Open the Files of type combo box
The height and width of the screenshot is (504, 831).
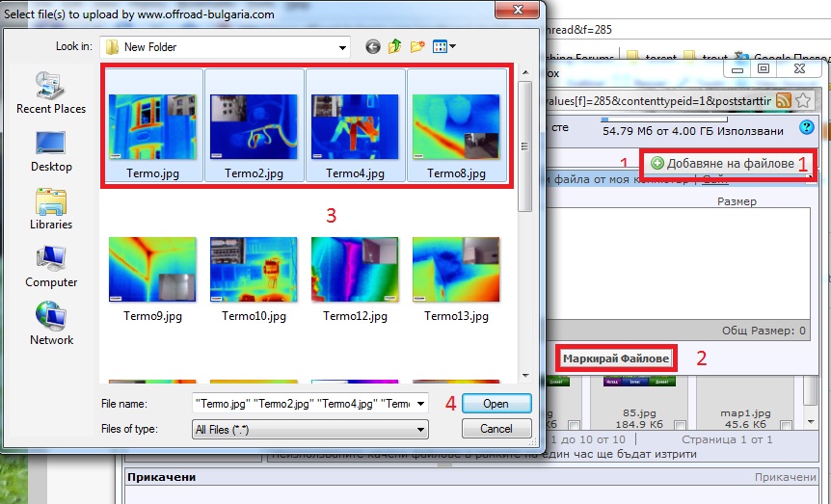(310, 429)
